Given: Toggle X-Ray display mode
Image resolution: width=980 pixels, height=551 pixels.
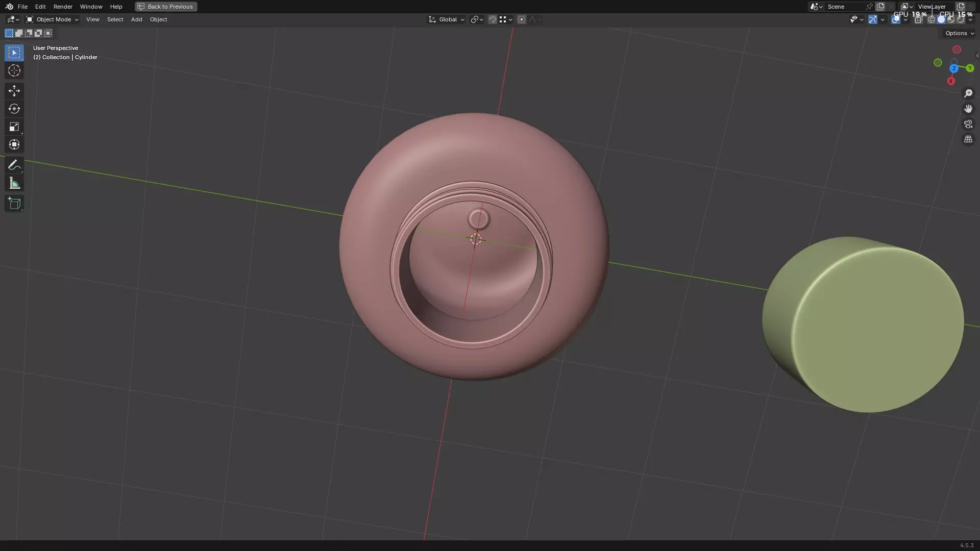Looking at the screenshot, I should (x=918, y=19).
